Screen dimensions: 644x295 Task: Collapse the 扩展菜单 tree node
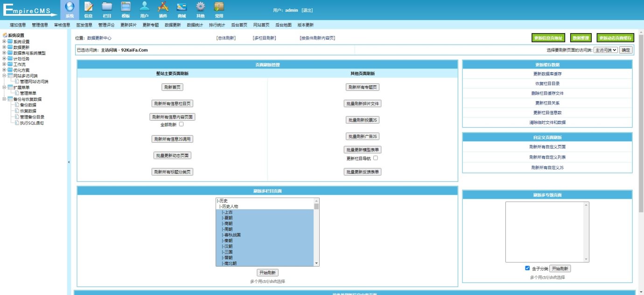pos(4,87)
